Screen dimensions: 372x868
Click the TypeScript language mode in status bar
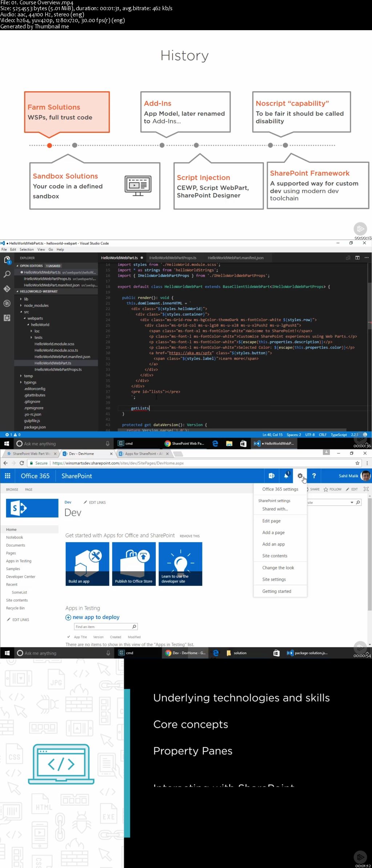[339, 435]
